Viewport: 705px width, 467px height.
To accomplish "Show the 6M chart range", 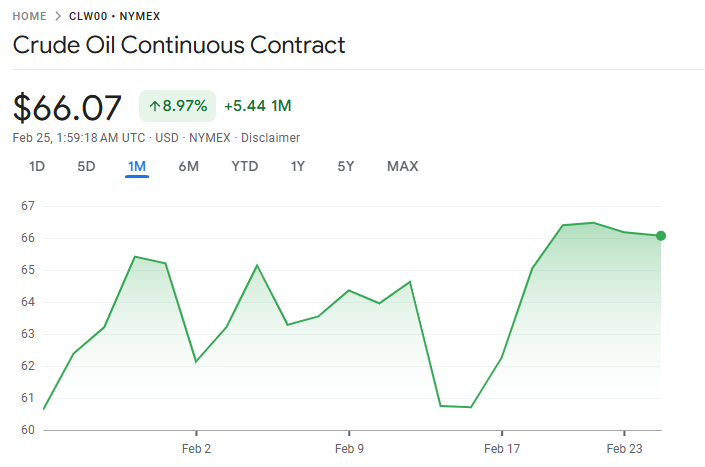I will coord(189,166).
